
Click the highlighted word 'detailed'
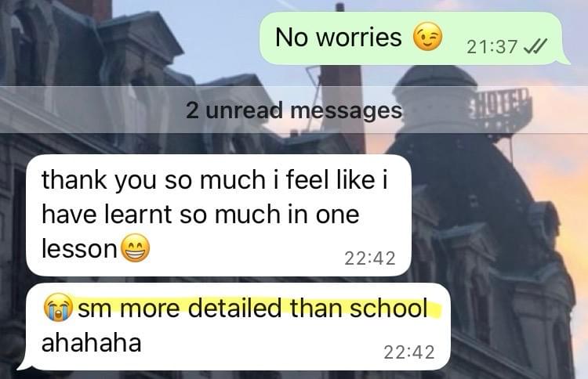(x=234, y=309)
